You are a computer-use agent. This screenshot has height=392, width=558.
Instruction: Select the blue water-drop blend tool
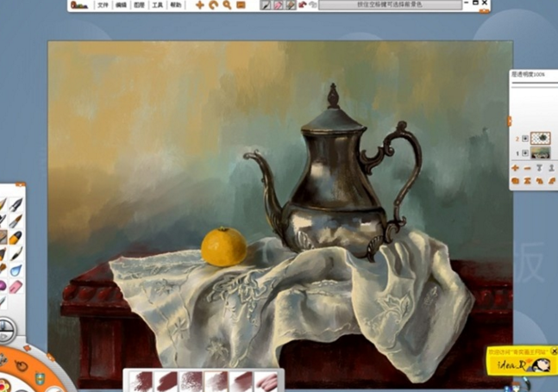coord(16,271)
